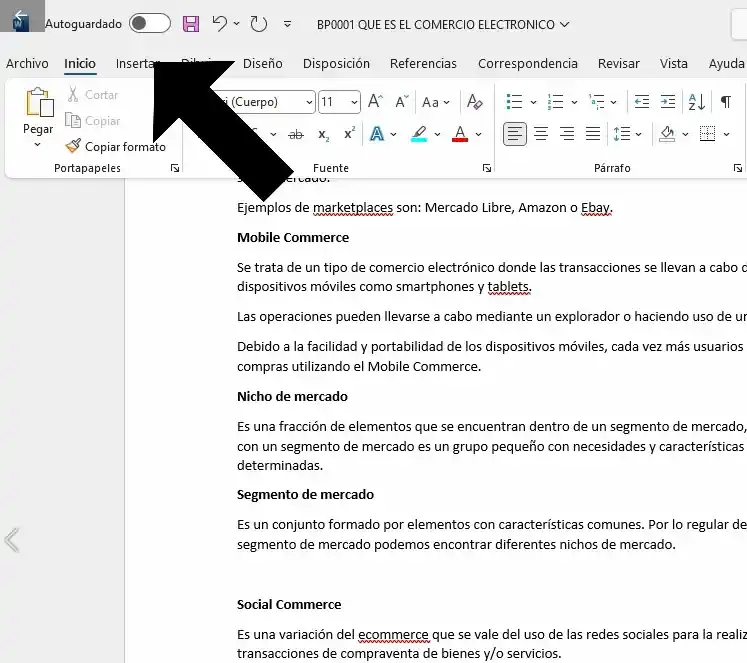Toggle the Autoguardado switch
The height and width of the screenshot is (663, 747).
point(150,23)
